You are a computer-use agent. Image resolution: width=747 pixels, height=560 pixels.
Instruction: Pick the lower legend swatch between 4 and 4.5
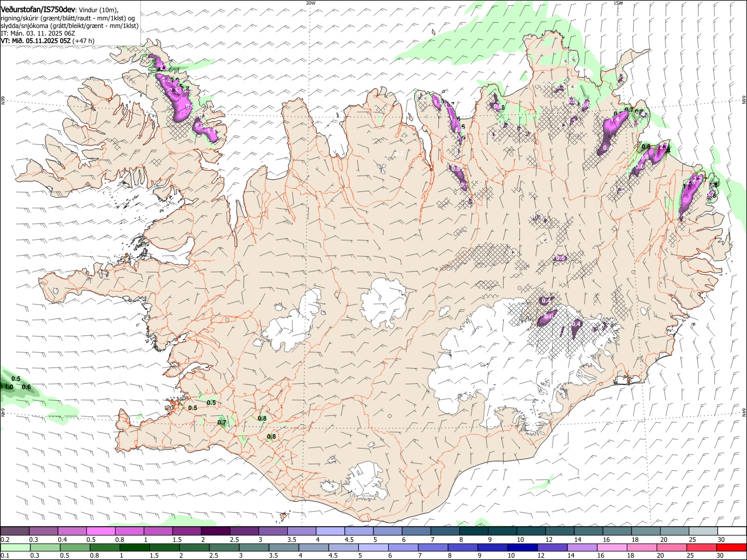pyautogui.click(x=313, y=548)
